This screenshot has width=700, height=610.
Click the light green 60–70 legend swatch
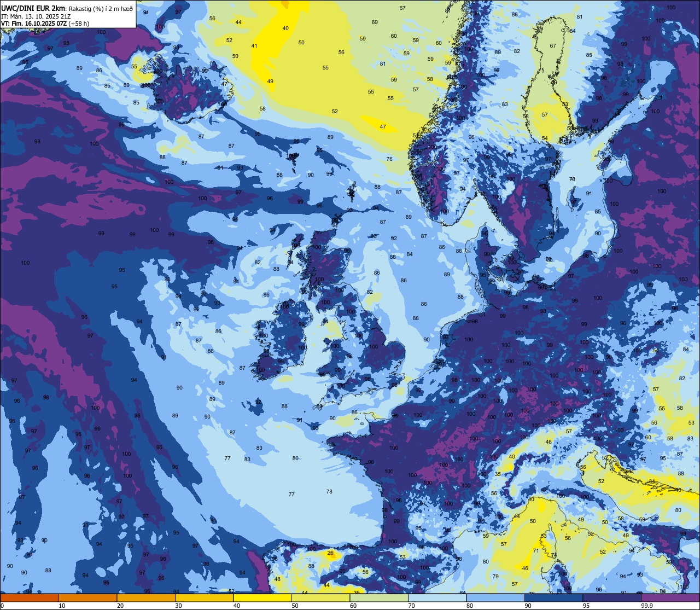pos(379,597)
